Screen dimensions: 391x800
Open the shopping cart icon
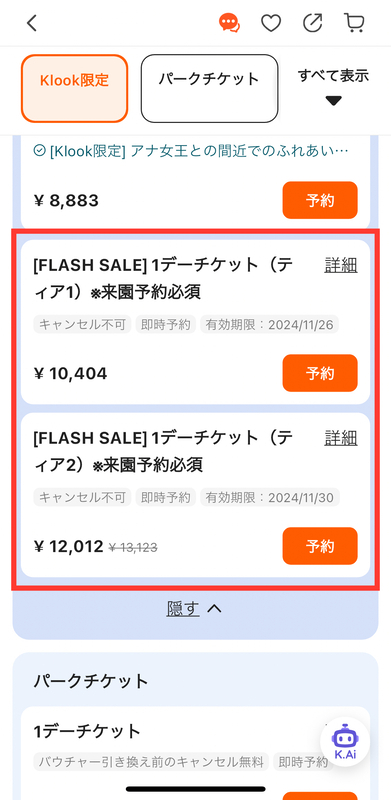click(x=354, y=23)
